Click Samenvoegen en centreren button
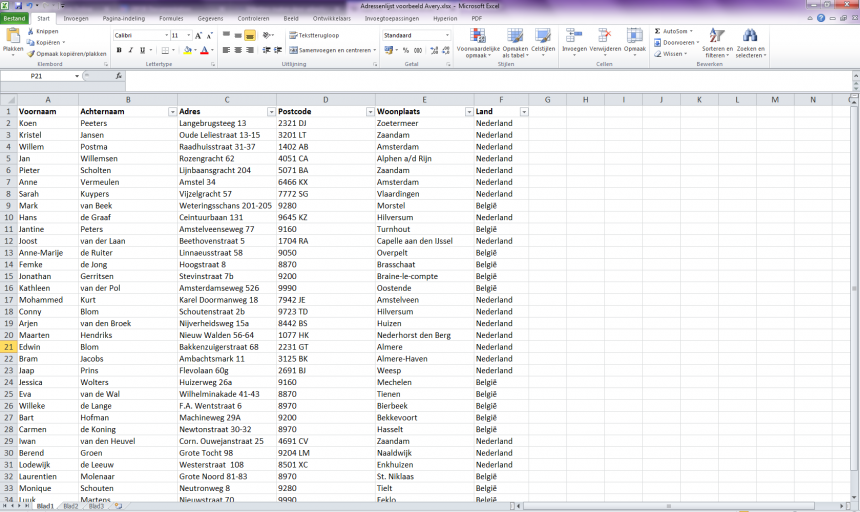 (331, 50)
